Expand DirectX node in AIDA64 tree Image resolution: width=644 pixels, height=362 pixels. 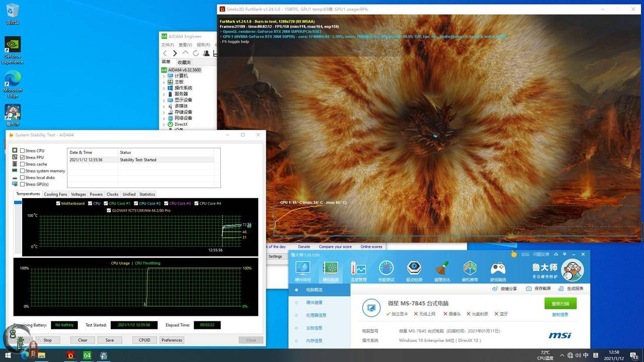[164, 124]
